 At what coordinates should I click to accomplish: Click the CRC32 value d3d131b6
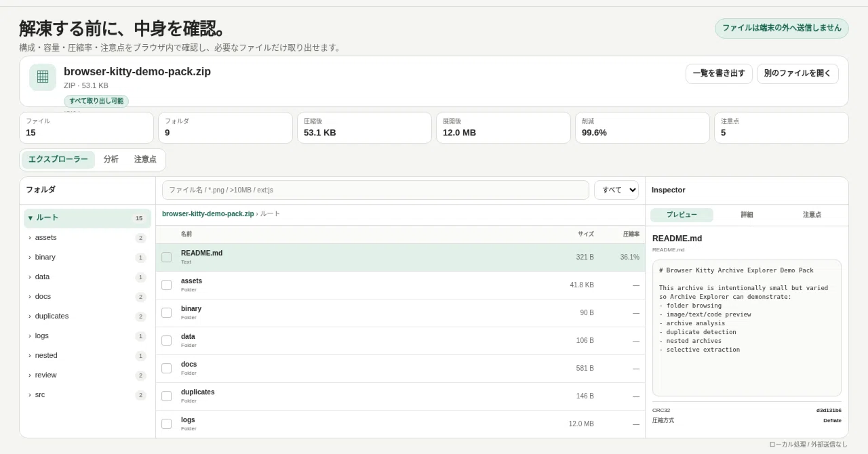click(829, 411)
